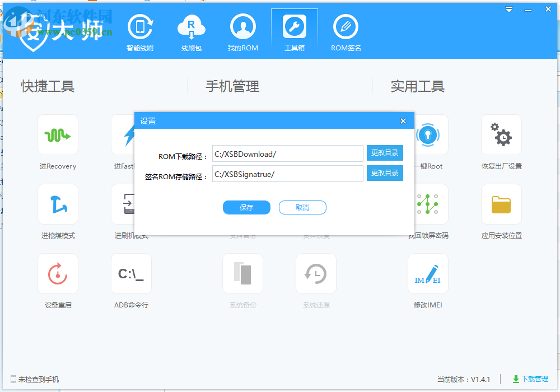Select the 实用工具 section header
The image size is (560, 392).
[x=418, y=86]
